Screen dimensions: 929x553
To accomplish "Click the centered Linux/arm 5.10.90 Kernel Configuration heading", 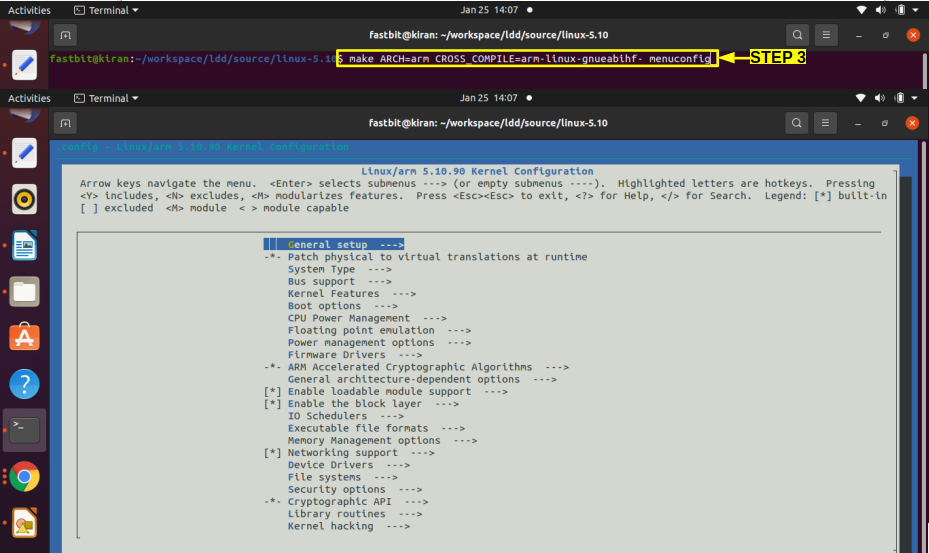I will click(x=477, y=171).
